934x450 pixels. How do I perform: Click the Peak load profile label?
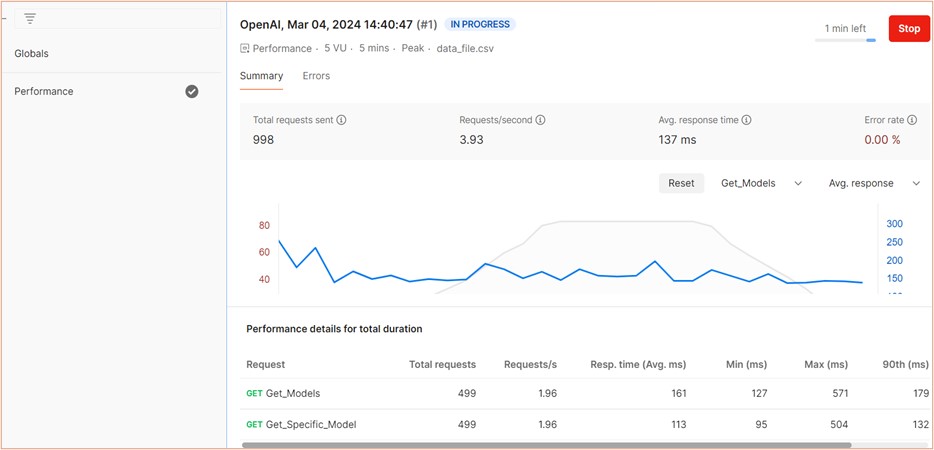click(x=413, y=48)
